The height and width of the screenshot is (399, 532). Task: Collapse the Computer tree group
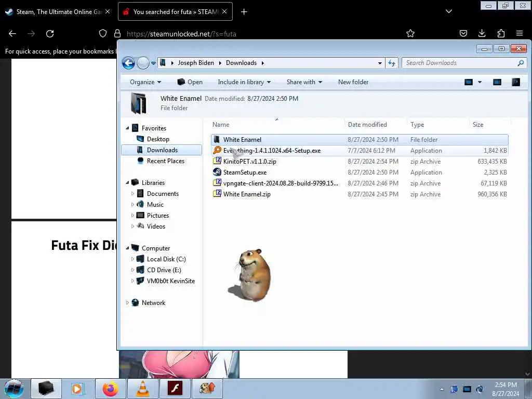click(x=128, y=248)
